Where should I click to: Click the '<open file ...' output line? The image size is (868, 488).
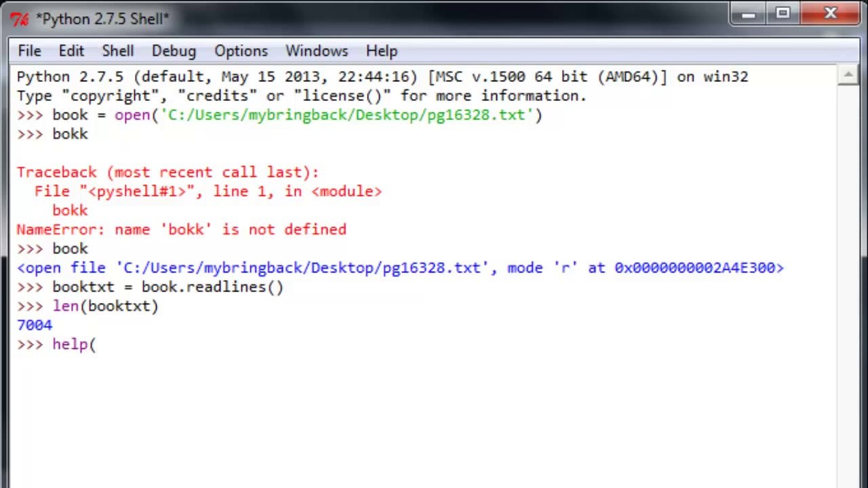[x=400, y=268]
